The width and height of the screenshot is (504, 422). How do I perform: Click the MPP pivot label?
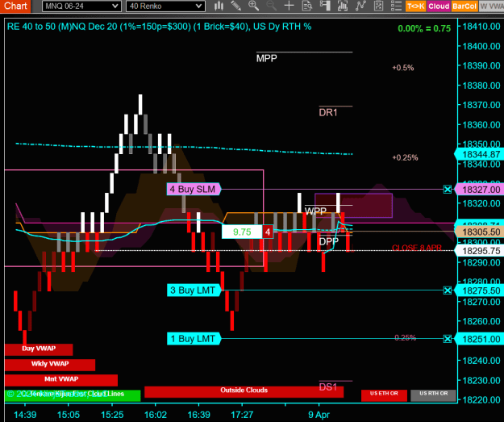[x=266, y=59]
